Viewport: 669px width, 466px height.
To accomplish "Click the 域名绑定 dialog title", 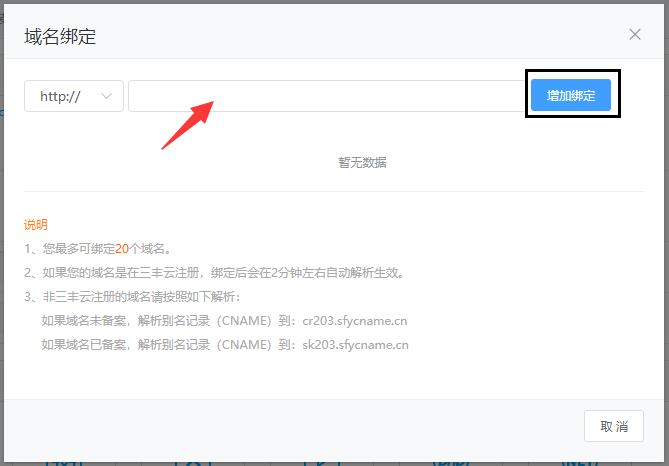I will pos(60,37).
